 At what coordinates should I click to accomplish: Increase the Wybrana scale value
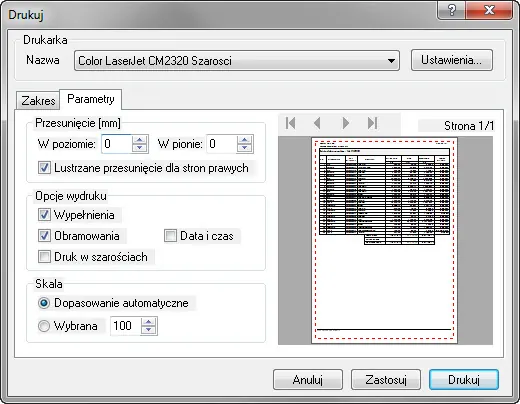coord(149,322)
